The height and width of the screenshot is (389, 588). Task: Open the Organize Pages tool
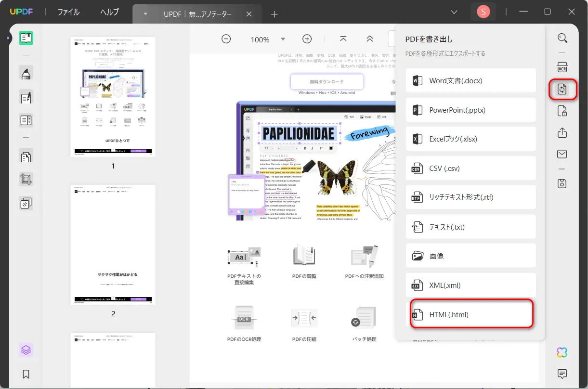26,156
